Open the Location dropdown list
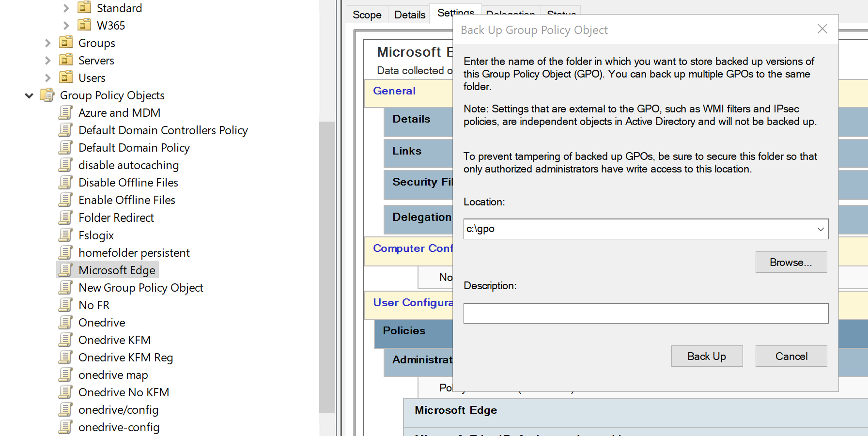The image size is (868, 436). click(x=820, y=229)
